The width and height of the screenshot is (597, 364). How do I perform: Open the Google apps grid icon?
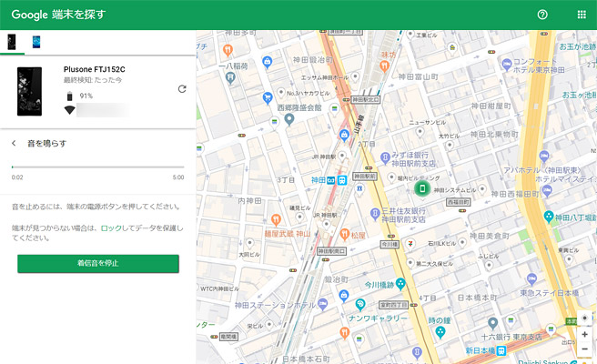pos(582,15)
